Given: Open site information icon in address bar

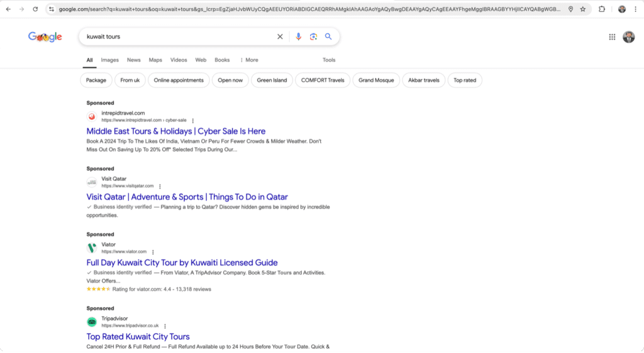Looking at the screenshot, I should tap(52, 9).
